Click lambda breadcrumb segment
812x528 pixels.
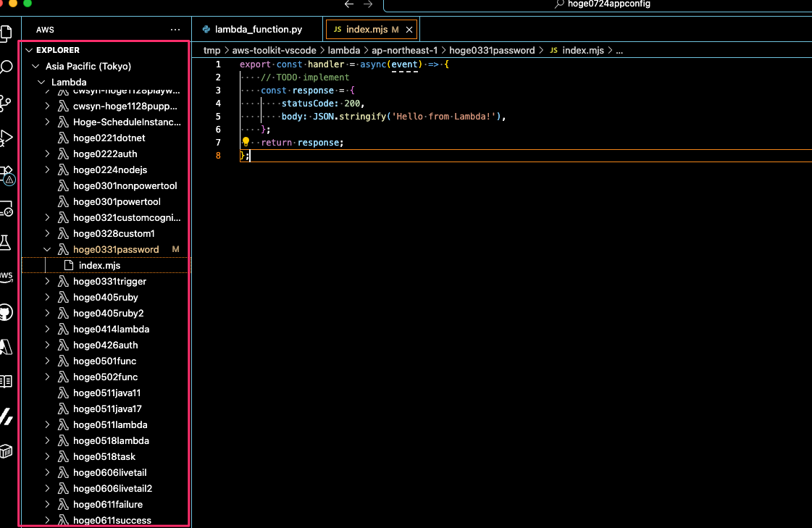tap(343, 50)
